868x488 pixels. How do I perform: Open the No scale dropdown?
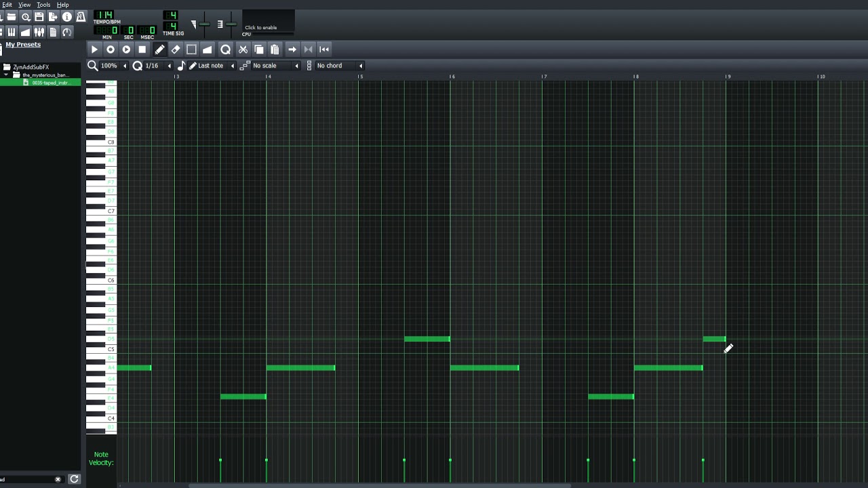[x=275, y=66]
